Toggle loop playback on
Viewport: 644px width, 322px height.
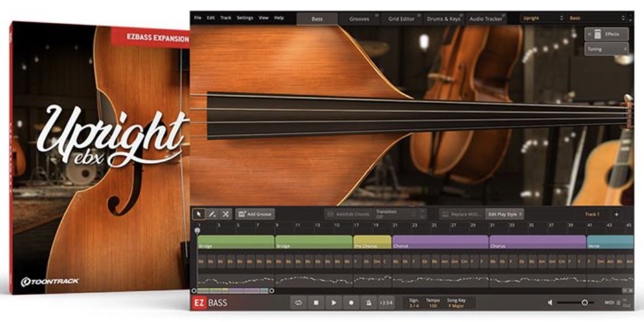click(x=299, y=303)
